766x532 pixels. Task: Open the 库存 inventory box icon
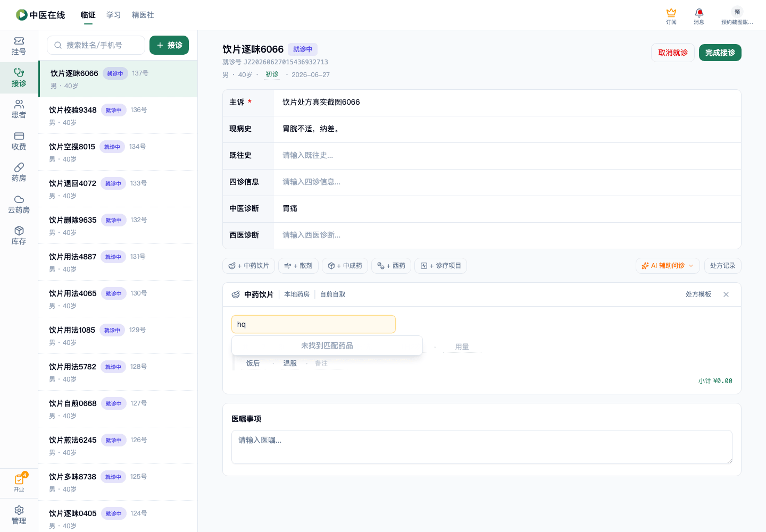point(19,236)
